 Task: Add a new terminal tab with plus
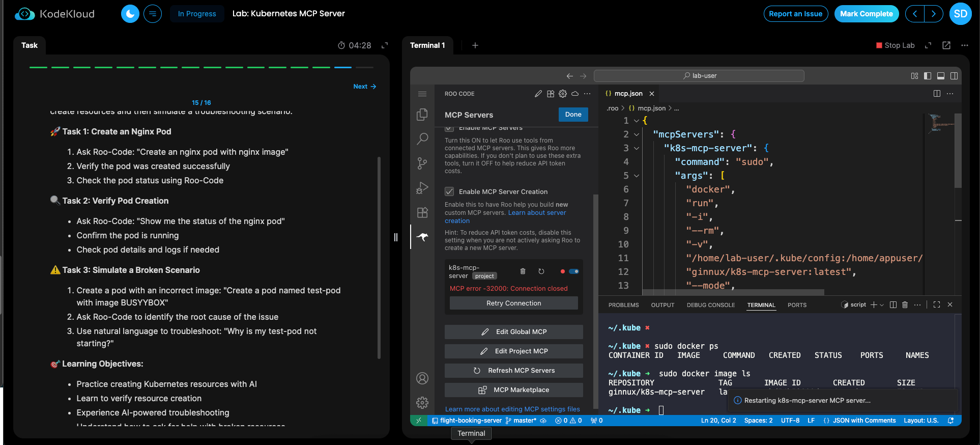coord(475,45)
